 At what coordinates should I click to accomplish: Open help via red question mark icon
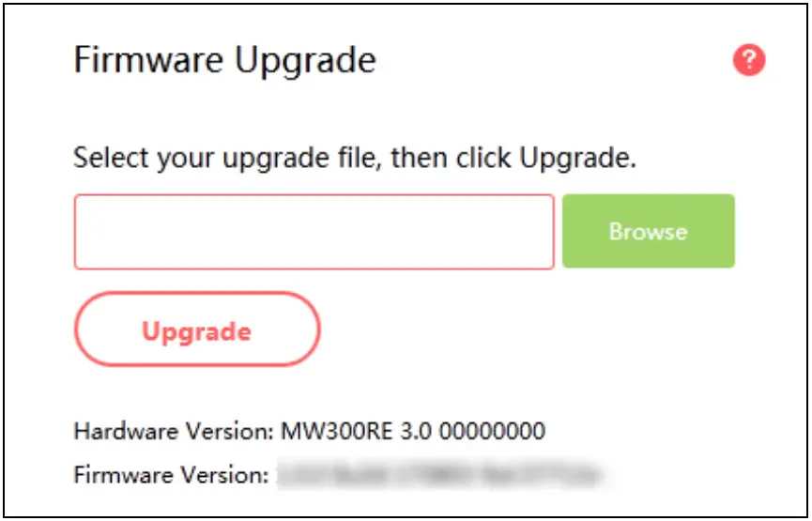pyautogui.click(x=749, y=59)
